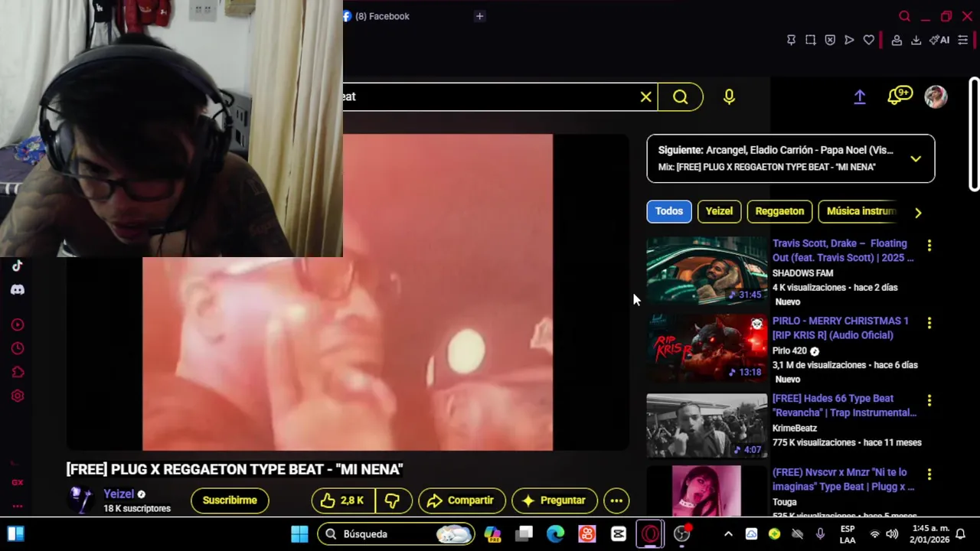980x551 pixels.
Task: Open options for Nvscvr x Mnzr video
Action: 929,474
